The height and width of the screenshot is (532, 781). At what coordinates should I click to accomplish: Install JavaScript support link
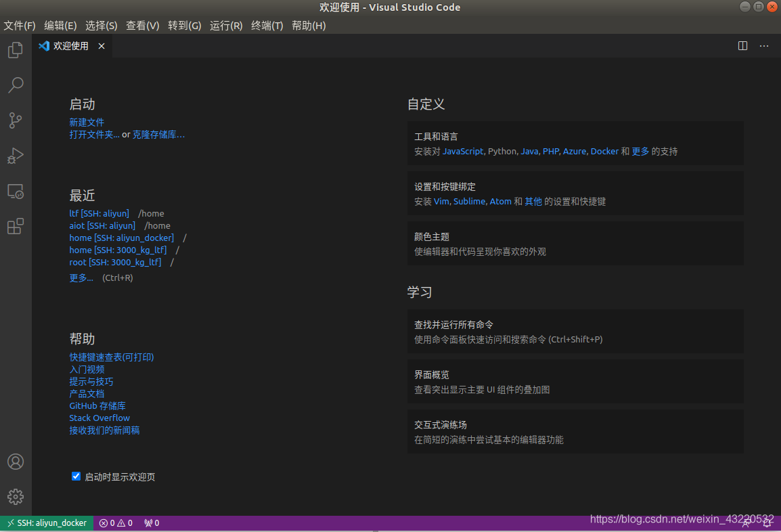point(463,151)
